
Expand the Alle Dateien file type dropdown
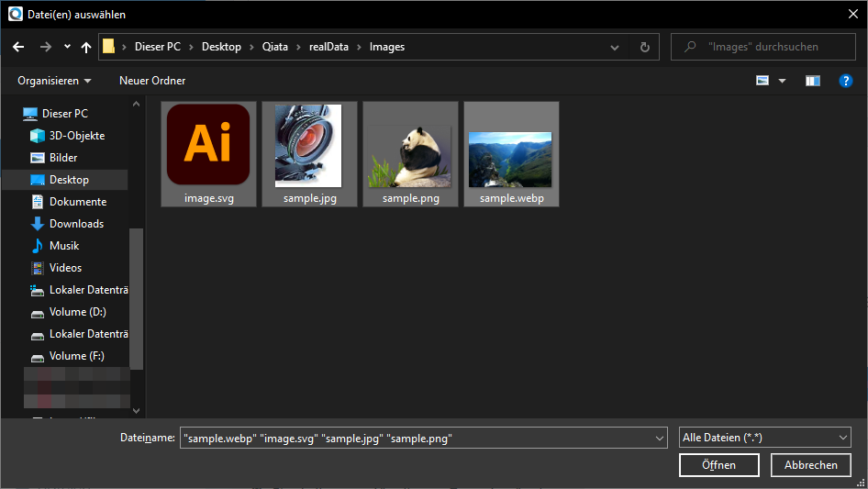tap(765, 439)
